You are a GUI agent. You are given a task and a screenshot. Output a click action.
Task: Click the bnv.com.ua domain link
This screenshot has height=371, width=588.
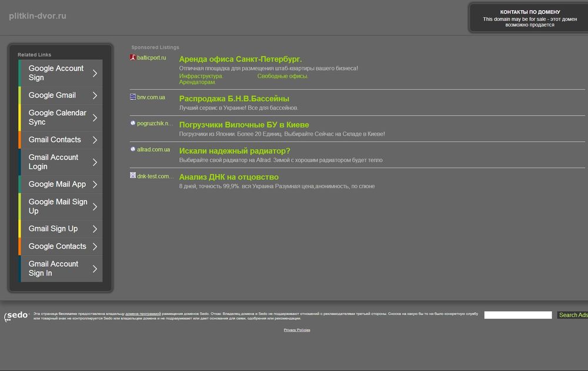pyautogui.click(x=151, y=97)
